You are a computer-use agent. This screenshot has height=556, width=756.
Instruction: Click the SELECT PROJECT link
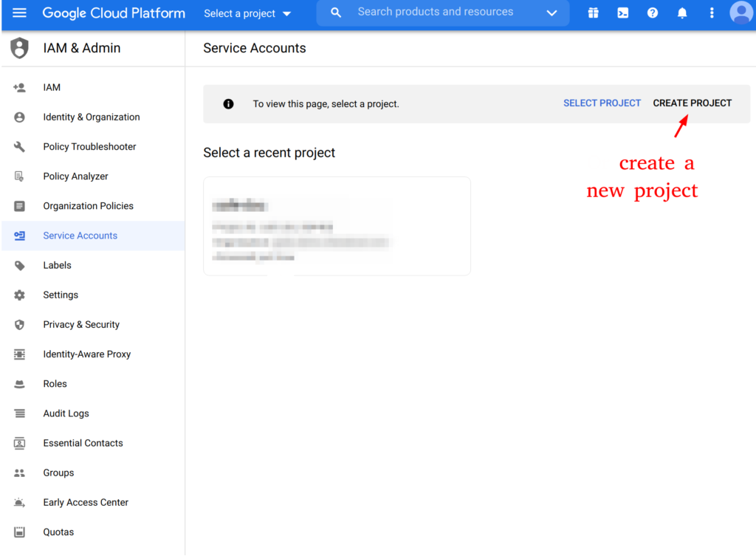602,103
